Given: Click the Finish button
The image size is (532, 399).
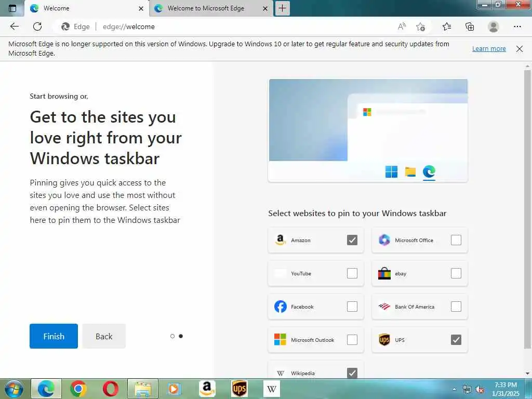Looking at the screenshot, I should tap(54, 336).
